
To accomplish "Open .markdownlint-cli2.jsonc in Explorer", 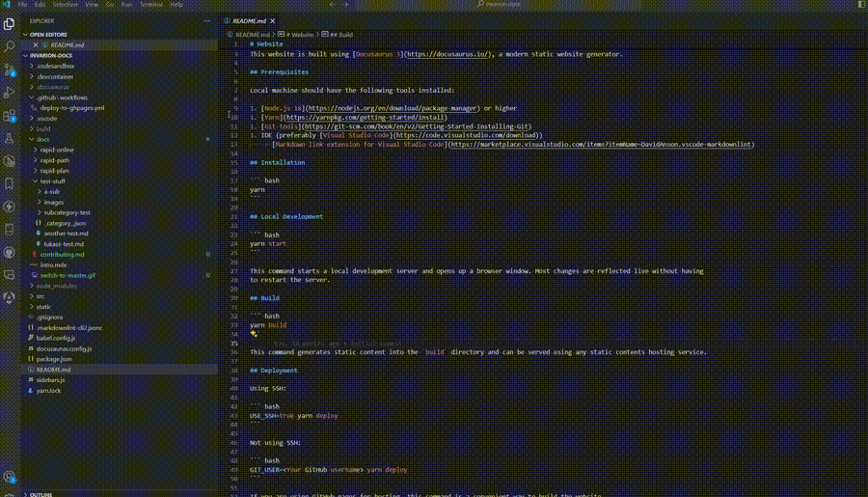I will tap(69, 328).
